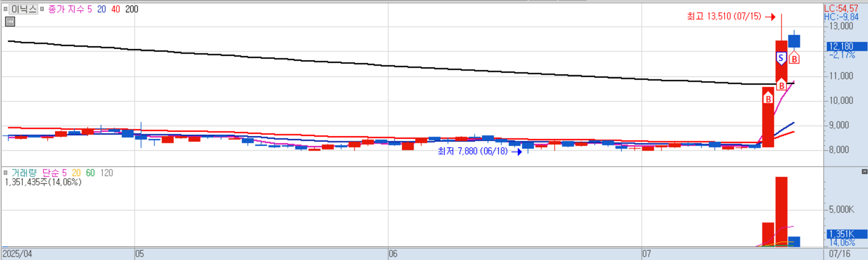Click the 05 month axis label
868x260 pixels.
point(140,254)
